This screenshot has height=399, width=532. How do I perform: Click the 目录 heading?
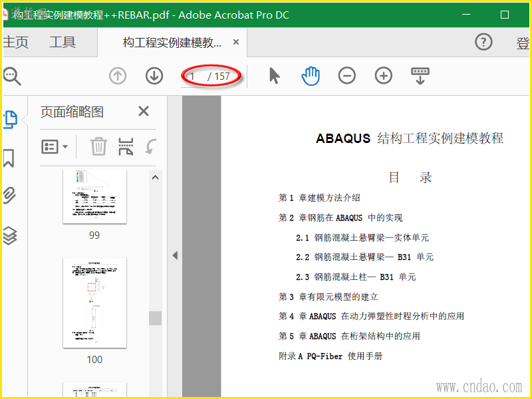410,178
